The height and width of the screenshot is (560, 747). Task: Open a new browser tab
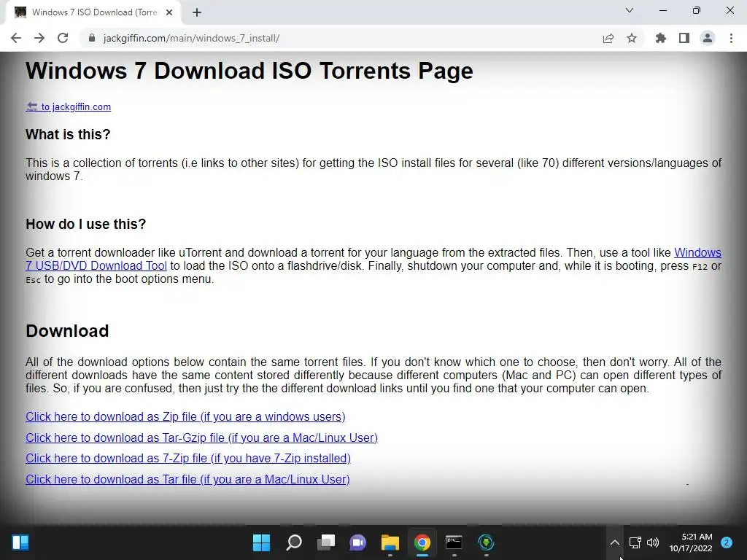tap(197, 12)
